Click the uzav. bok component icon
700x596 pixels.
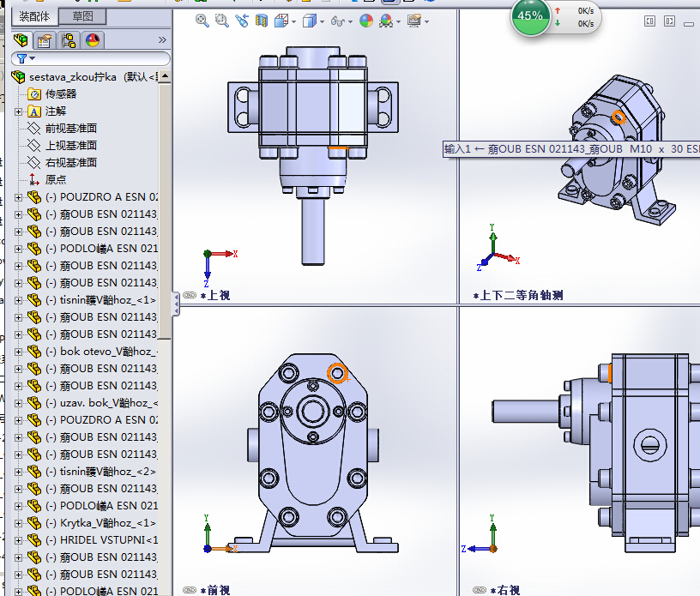pos(34,403)
